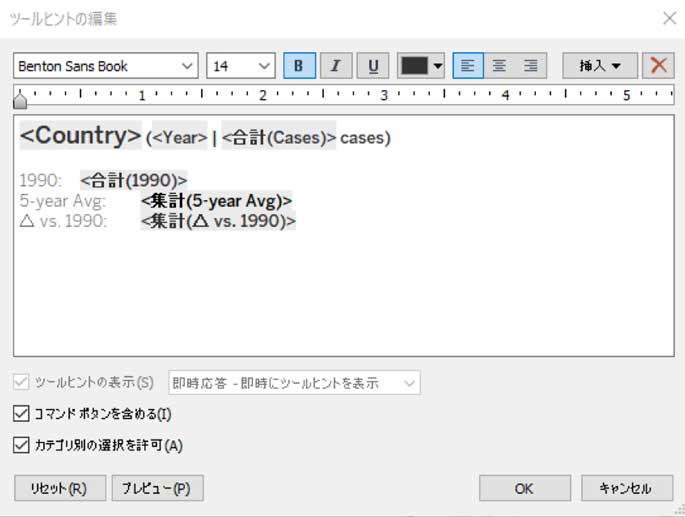Toggle the ツールヒントの表示 checkbox
This screenshot has width=685, height=517.
coord(21,383)
